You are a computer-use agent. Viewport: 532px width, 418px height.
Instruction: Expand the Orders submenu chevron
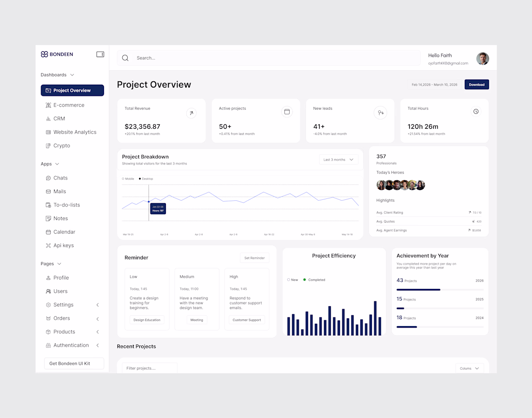[97, 319]
